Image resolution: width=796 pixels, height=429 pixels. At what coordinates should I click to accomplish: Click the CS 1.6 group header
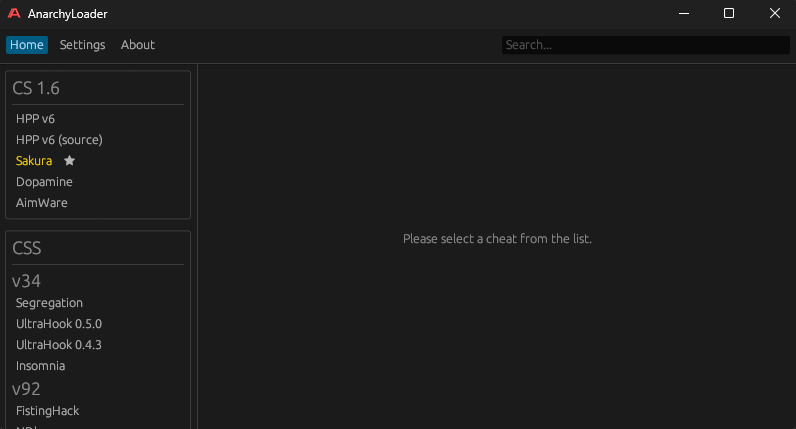[x=36, y=88]
